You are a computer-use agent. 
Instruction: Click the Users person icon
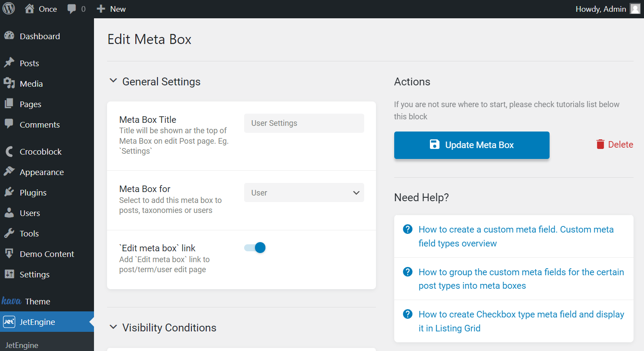pyautogui.click(x=9, y=213)
